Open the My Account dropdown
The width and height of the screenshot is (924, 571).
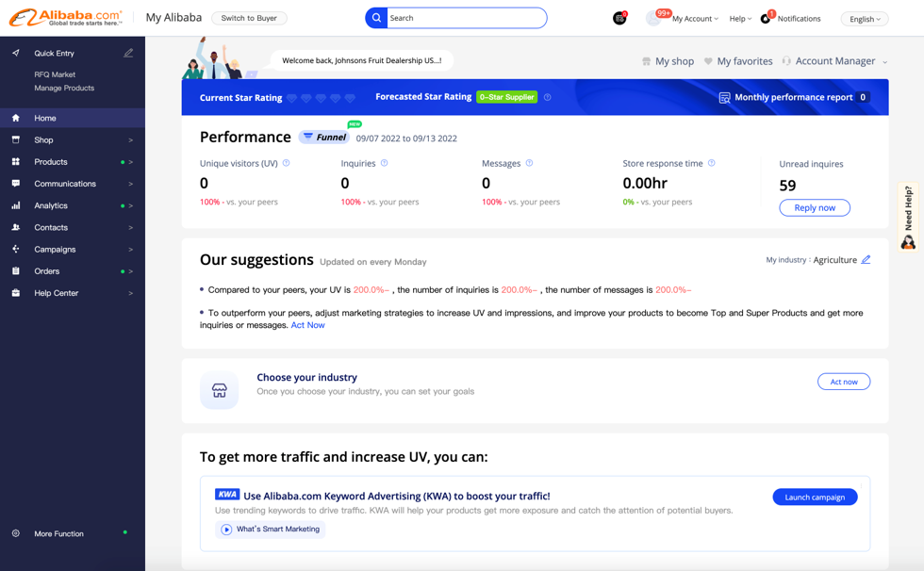coord(694,19)
